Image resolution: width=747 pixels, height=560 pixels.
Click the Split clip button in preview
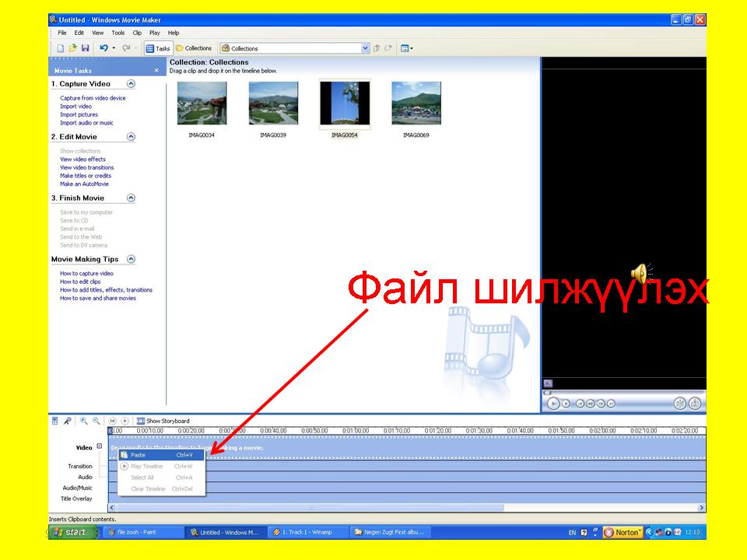[x=679, y=403]
